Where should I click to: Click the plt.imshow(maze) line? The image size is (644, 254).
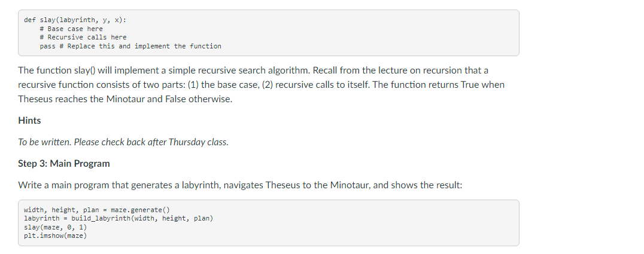pyautogui.click(x=56, y=235)
